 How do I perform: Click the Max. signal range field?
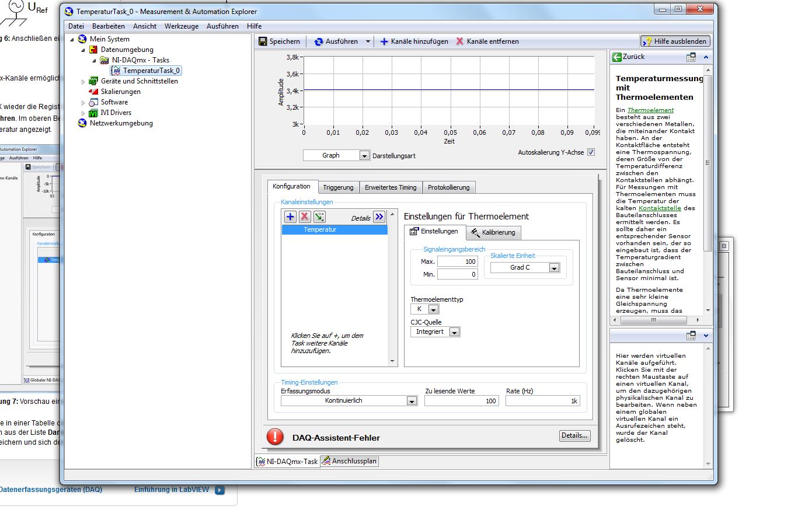click(458, 261)
